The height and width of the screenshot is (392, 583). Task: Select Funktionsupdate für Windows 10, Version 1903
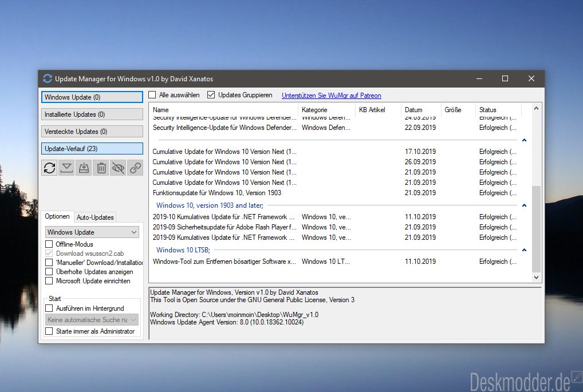334,193
